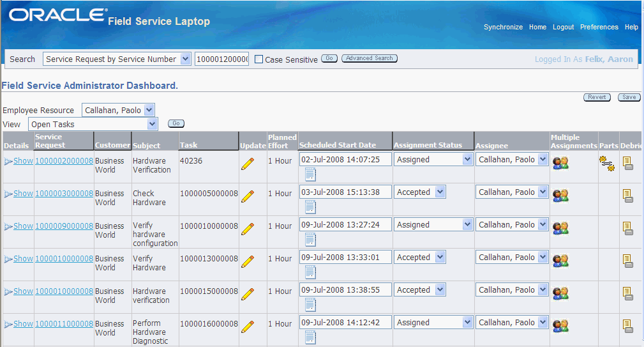This screenshot has height=347, width=644.
Task: Open calendar picker under 02-Jul-2008 14:07:25
Action: tap(310, 174)
